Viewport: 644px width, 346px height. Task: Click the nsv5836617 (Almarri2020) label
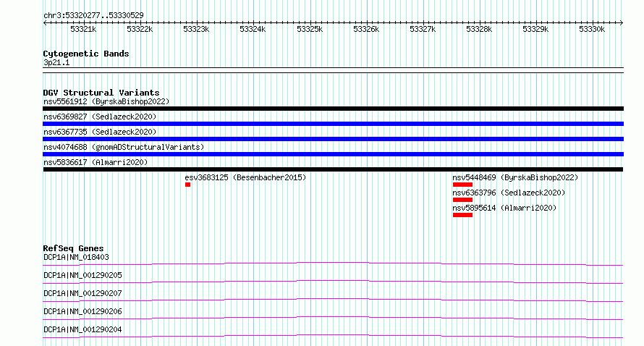coord(96,162)
